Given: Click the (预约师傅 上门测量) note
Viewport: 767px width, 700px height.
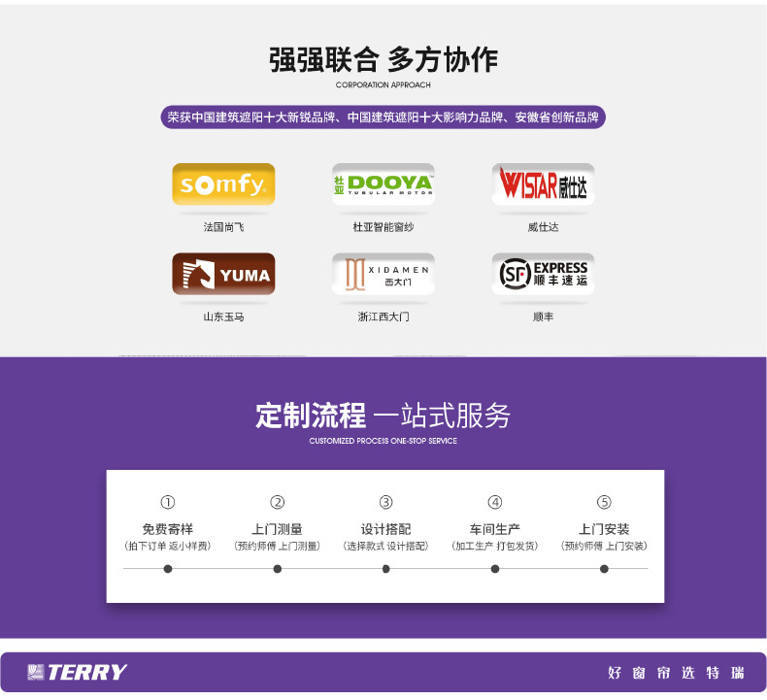Looking at the screenshot, I should tap(278, 546).
